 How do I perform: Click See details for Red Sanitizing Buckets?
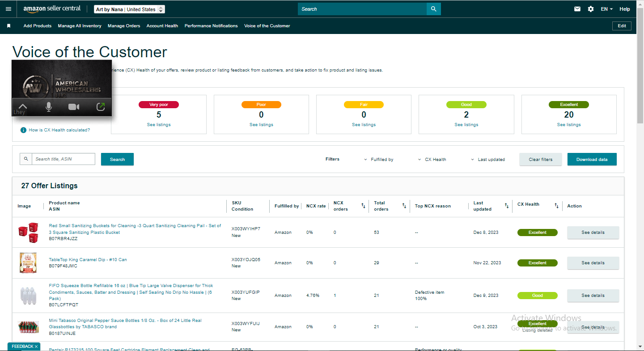[x=593, y=233]
